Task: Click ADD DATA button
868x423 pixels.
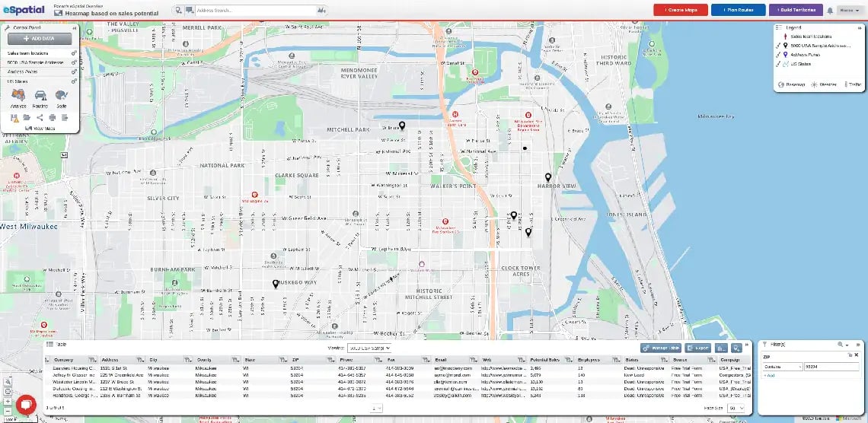Action: click(x=40, y=39)
